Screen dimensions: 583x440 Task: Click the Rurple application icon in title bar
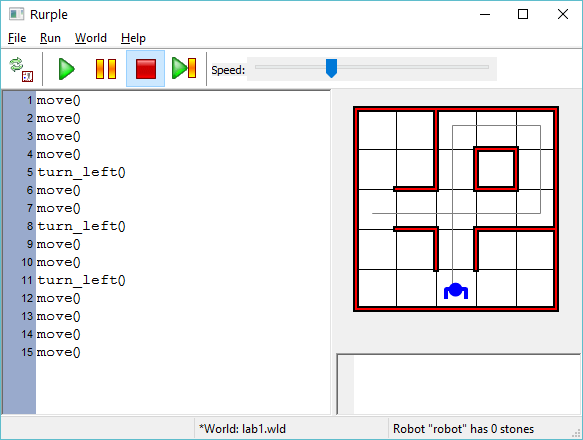click(16, 15)
